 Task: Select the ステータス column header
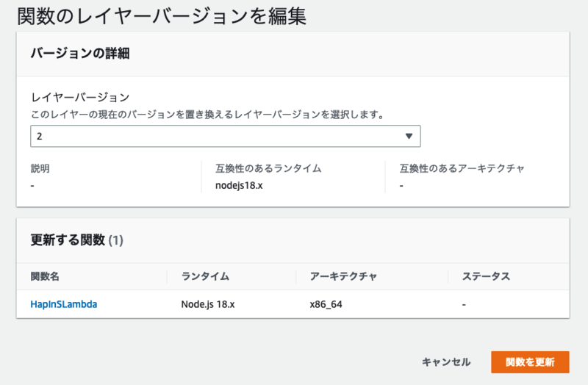[486, 276]
